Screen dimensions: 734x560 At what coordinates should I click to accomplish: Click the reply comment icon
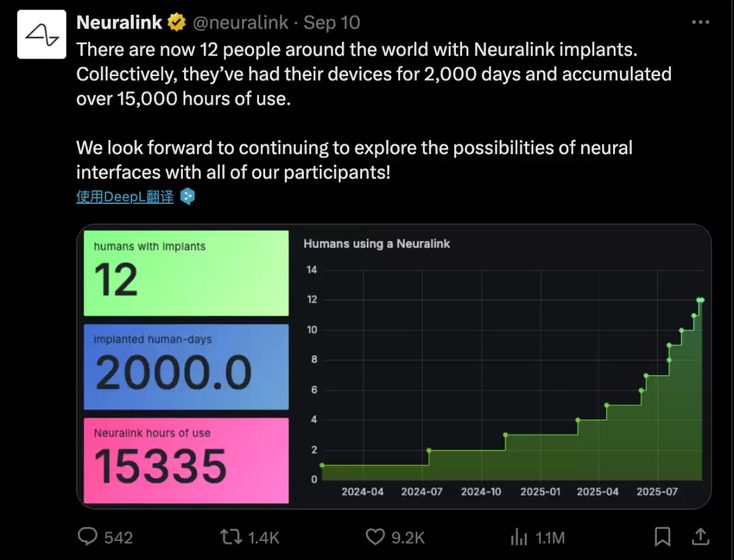(88, 538)
